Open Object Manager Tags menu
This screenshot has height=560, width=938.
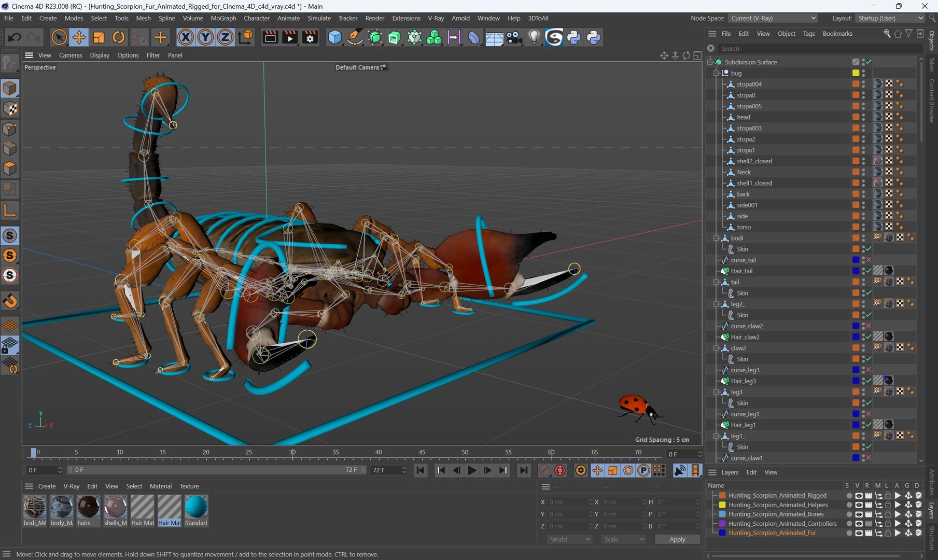pyautogui.click(x=808, y=34)
